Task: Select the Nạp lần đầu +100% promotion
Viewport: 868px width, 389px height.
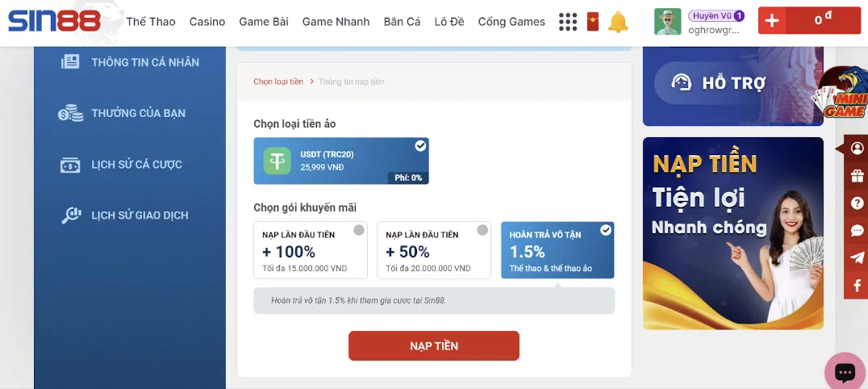Action: [x=310, y=250]
